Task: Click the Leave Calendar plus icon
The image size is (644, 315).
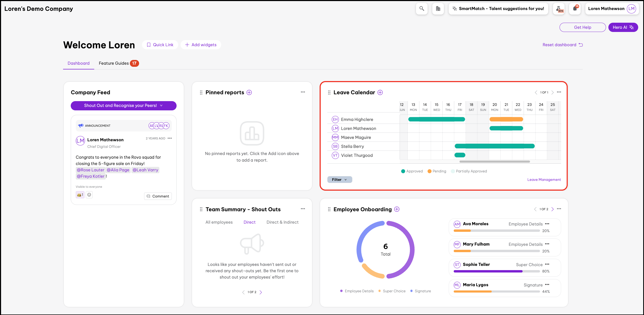Action: coord(380,92)
